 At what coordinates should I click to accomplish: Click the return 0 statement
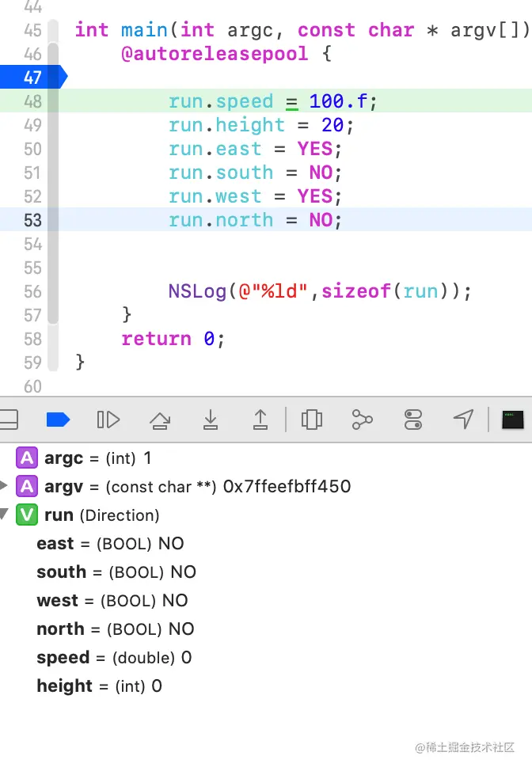(173, 339)
